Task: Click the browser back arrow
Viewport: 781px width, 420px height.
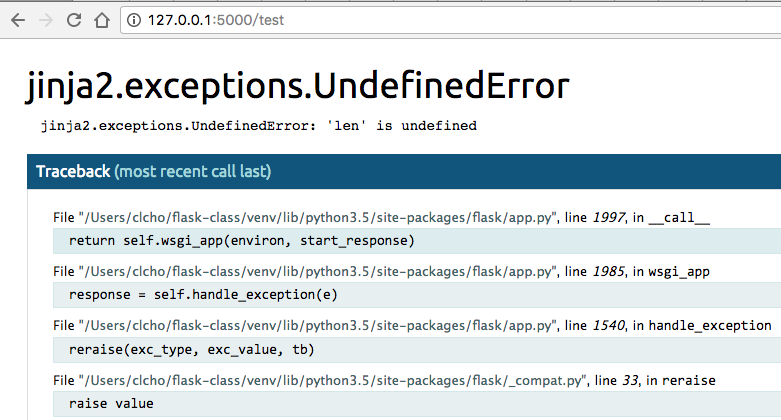Action: pyautogui.click(x=18, y=19)
